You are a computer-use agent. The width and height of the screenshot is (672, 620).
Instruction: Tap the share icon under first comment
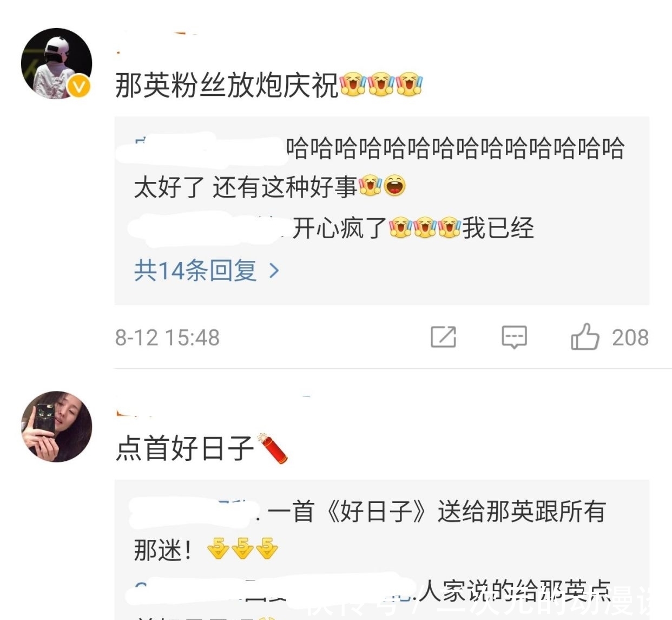(x=443, y=337)
